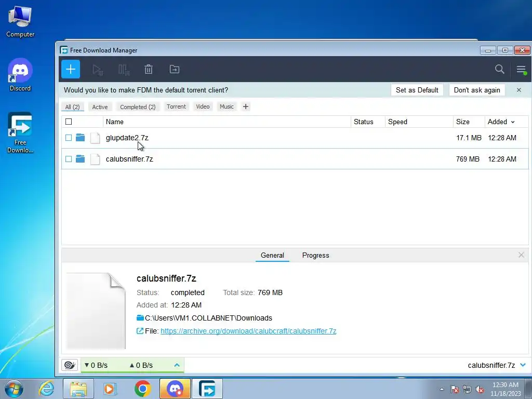The width and height of the screenshot is (532, 399).
Task: Open folder icon for calubsniffer.7z
Action: (x=80, y=158)
